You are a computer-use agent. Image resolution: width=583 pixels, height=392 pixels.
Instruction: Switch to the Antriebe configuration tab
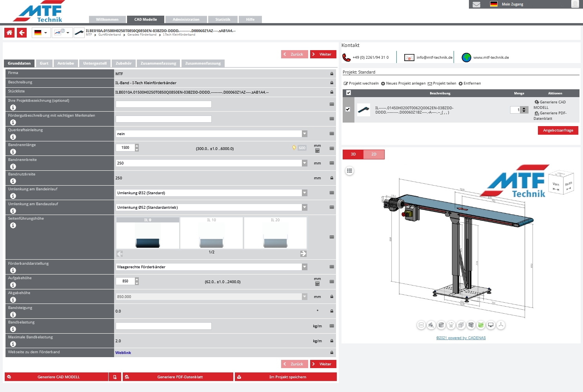point(66,63)
